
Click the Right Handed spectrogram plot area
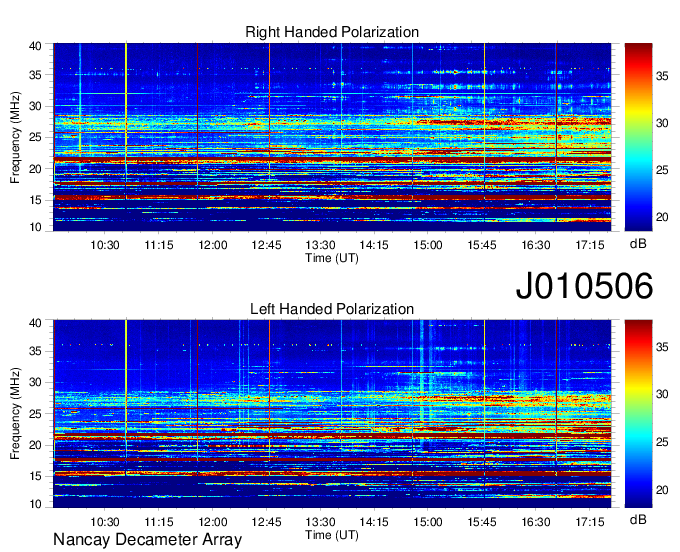(x=332, y=137)
